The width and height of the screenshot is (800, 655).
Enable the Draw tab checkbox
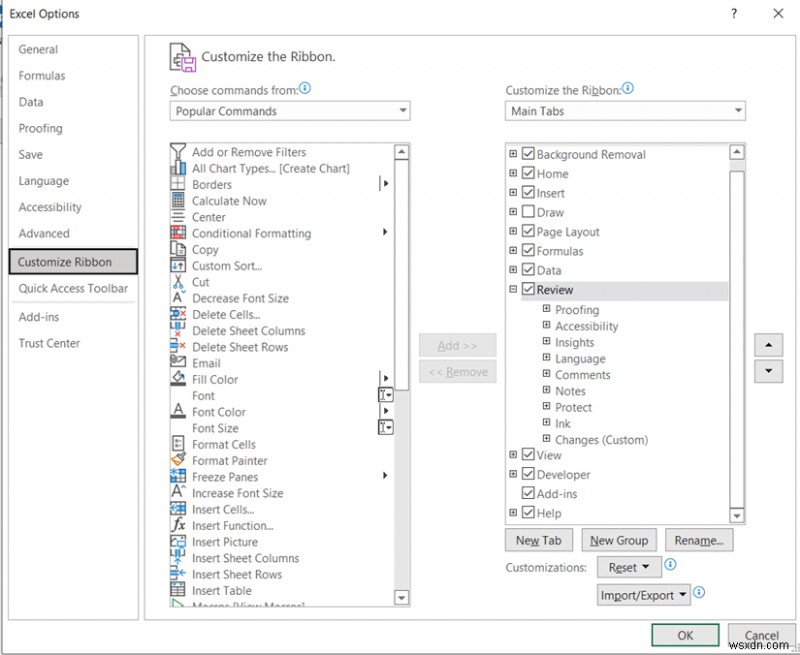point(527,211)
